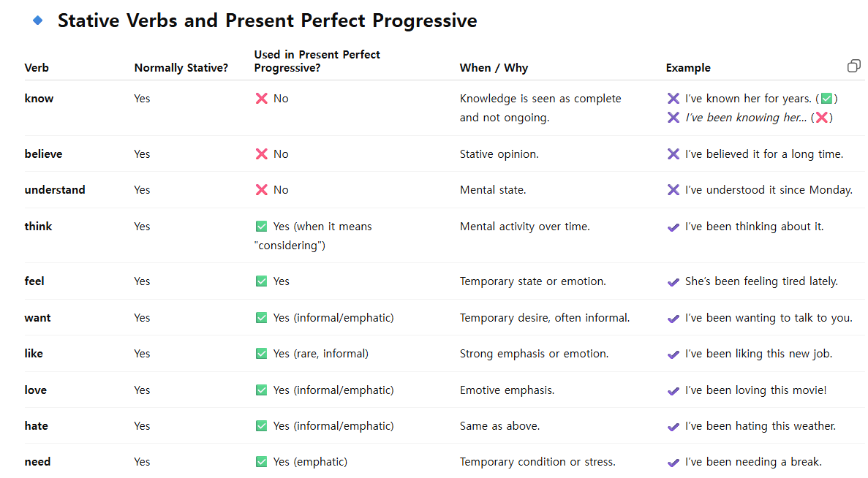Click purple checkmark before thinking example
Viewport: 868px width, 478px height.
(x=673, y=227)
